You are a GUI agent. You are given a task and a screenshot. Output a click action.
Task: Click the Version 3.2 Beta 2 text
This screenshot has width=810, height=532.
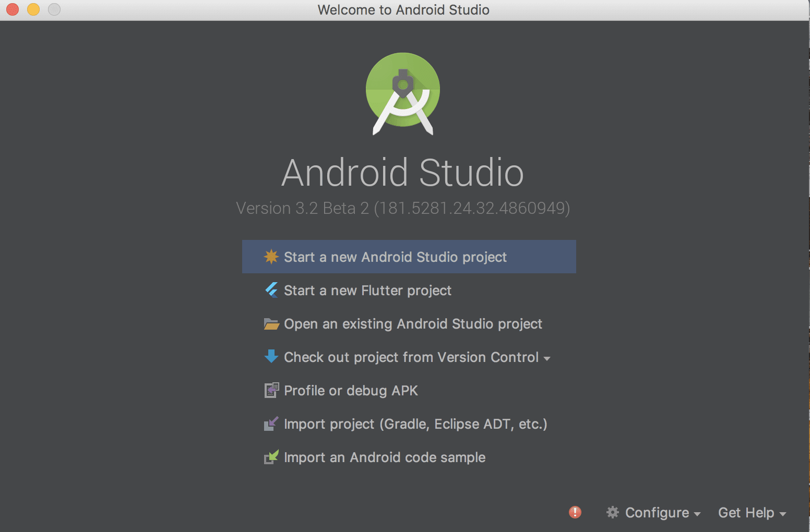pyautogui.click(x=403, y=208)
